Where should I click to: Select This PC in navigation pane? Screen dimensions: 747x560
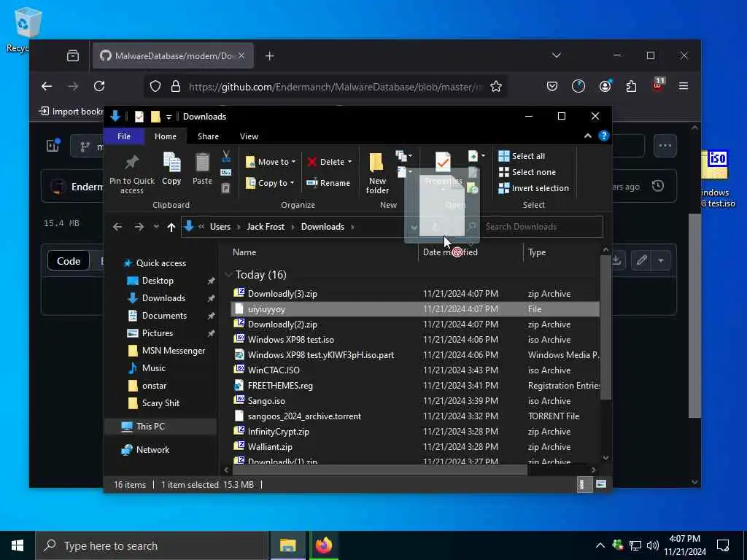[150, 426]
